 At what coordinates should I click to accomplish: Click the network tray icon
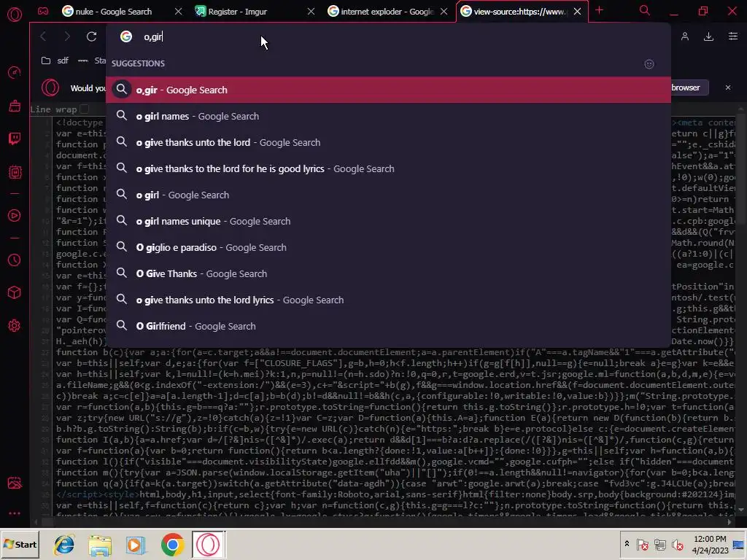tap(659, 544)
